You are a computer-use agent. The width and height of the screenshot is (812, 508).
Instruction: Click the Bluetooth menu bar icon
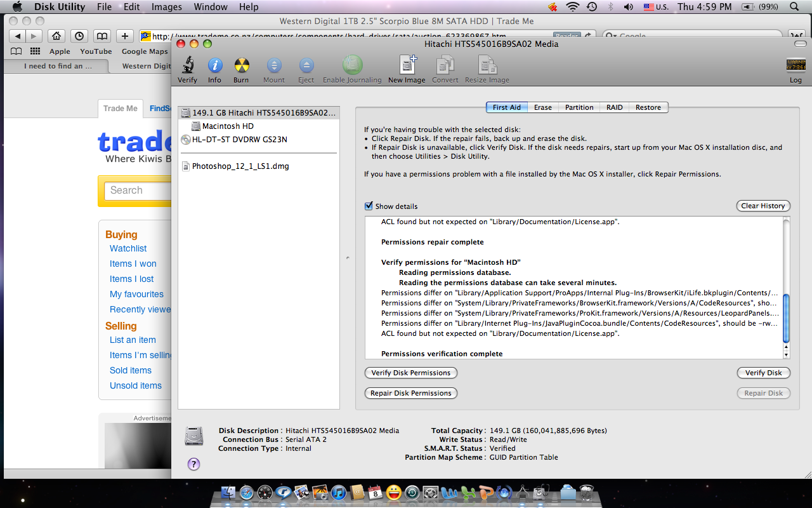click(610, 7)
